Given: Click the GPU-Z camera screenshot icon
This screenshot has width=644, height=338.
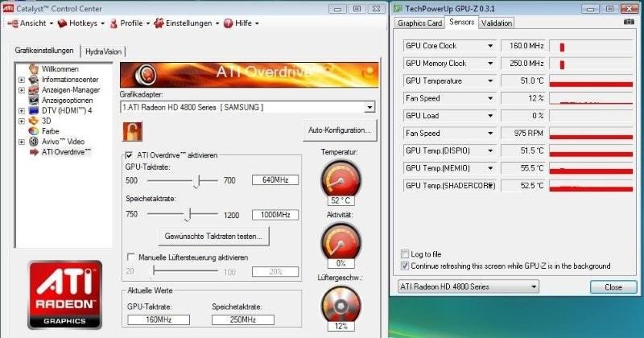Looking at the screenshot, I should 629,22.
